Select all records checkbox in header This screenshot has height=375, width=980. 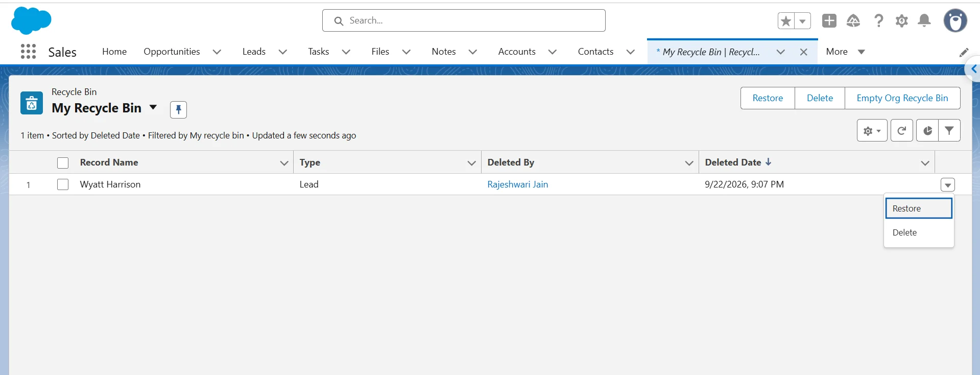(x=63, y=163)
